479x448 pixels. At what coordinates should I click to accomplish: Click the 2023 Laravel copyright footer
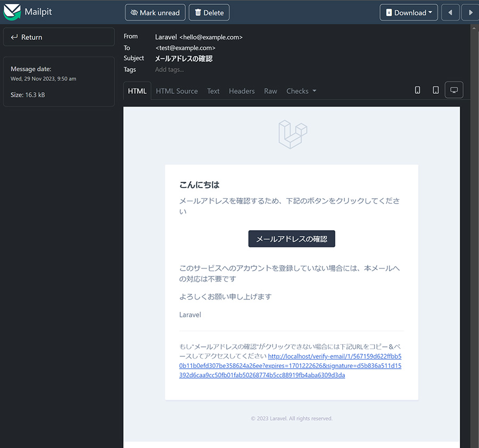[x=292, y=418]
